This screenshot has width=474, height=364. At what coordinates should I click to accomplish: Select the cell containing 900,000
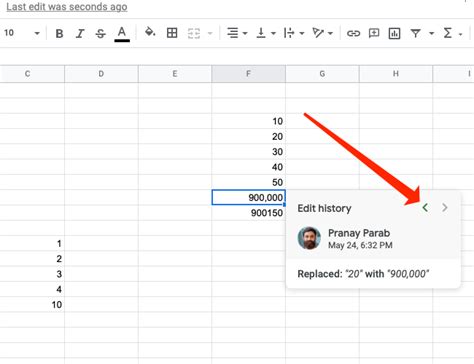pos(249,197)
